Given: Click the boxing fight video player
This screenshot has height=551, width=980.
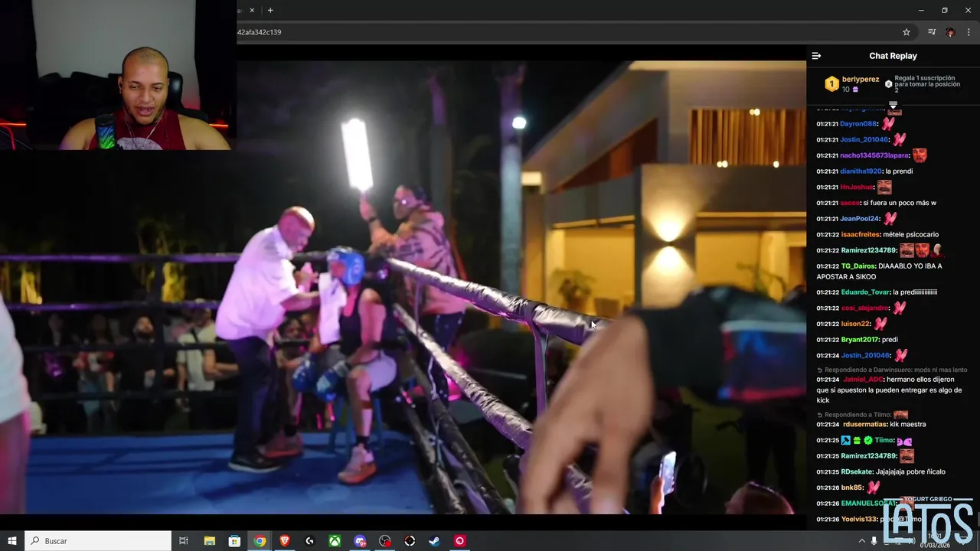Looking at the screenshot, I should point(403,288).
